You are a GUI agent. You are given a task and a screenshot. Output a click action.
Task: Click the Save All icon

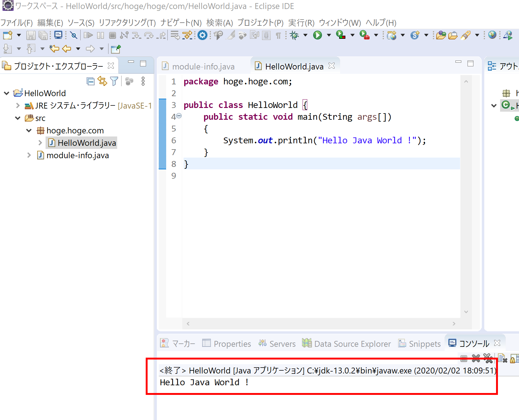pos(43,35)
